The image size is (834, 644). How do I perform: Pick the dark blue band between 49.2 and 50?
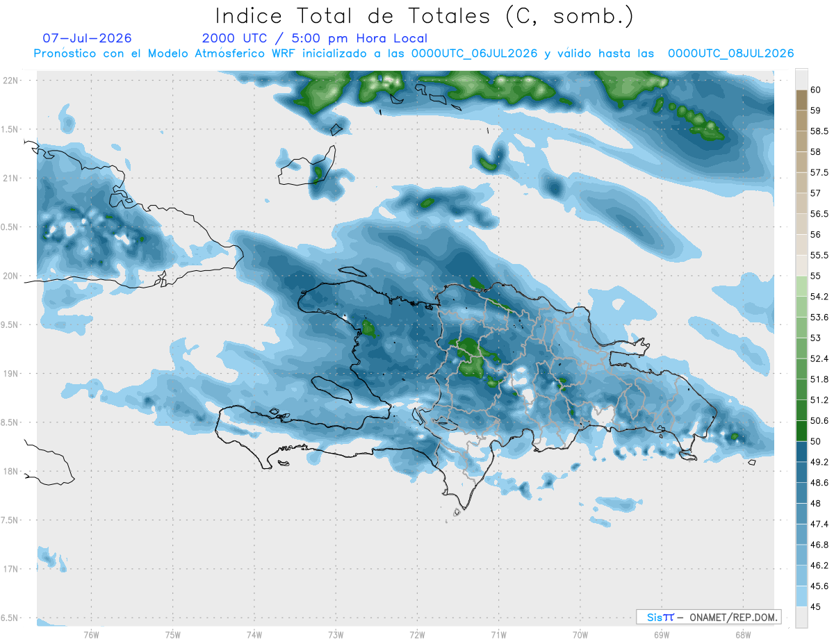tap(801, 452)
